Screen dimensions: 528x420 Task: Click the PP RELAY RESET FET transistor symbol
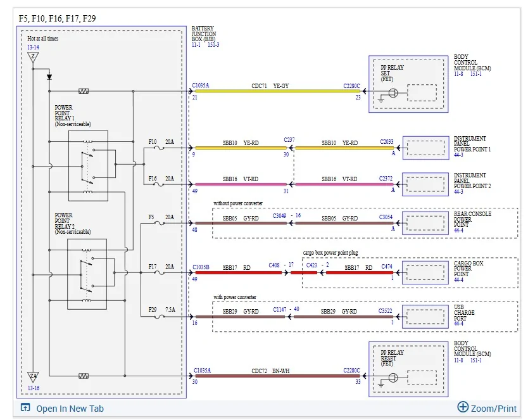393,378
